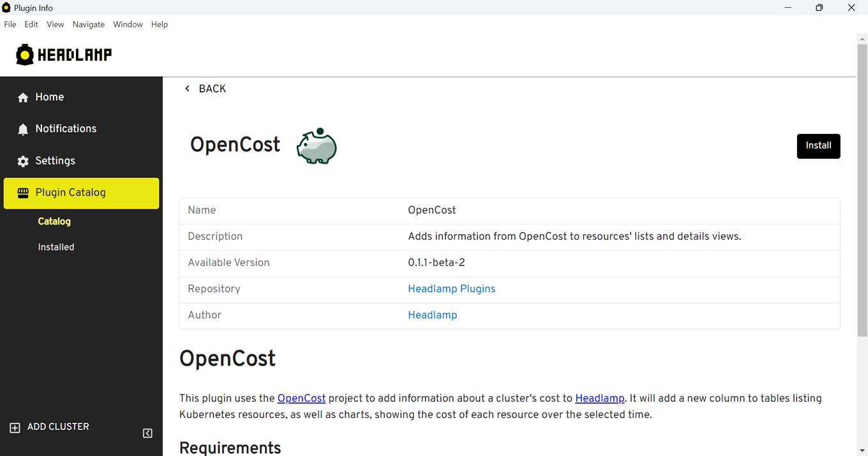Select Catalog under Plugin Catalog
Viewport: 868px width, 456px height.
click(x=54, y=221)
